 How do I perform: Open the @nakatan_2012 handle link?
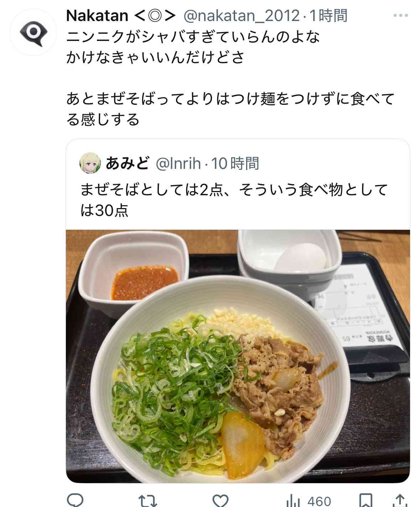(241, 16)
